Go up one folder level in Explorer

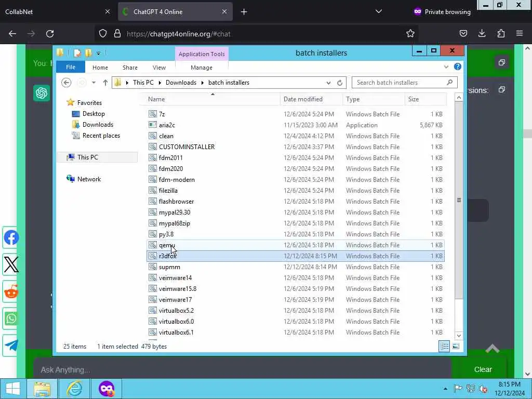point(105,83)
